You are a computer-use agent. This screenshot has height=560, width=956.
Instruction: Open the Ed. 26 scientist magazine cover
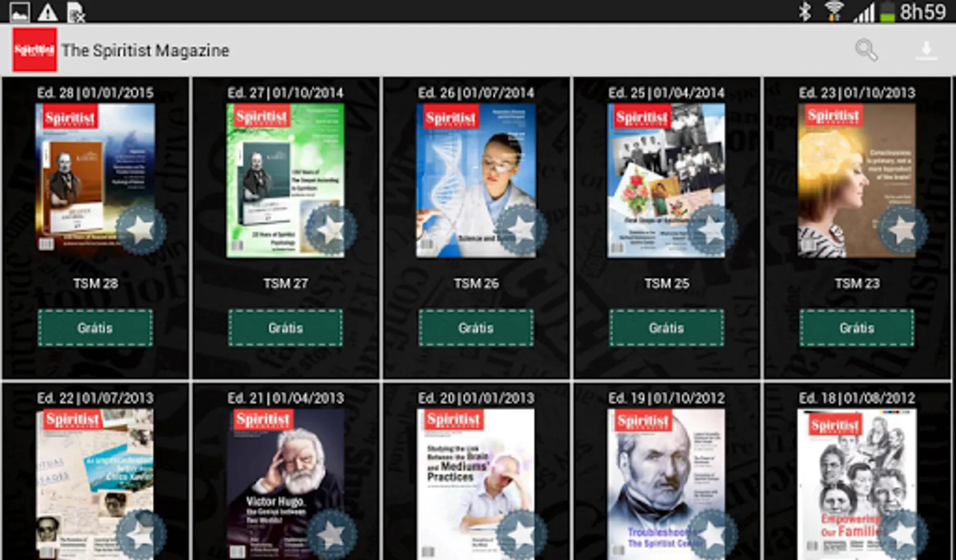click(x=476, y=180)
